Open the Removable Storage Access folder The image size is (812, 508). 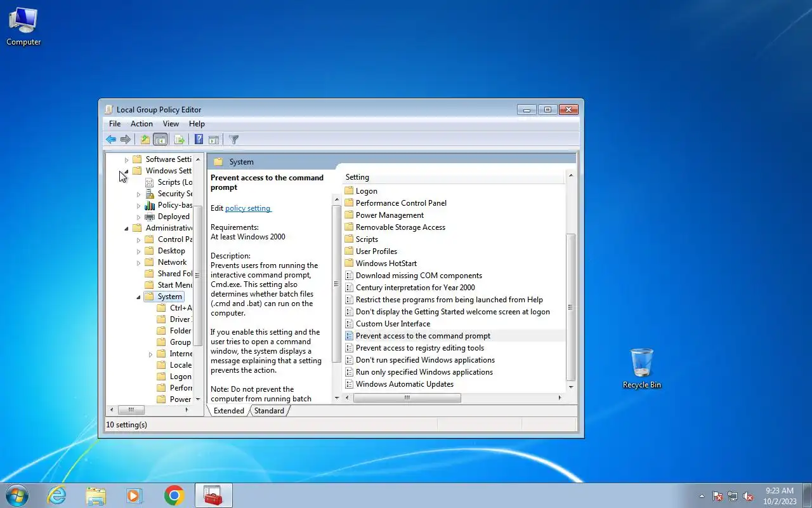pos(400,227)
